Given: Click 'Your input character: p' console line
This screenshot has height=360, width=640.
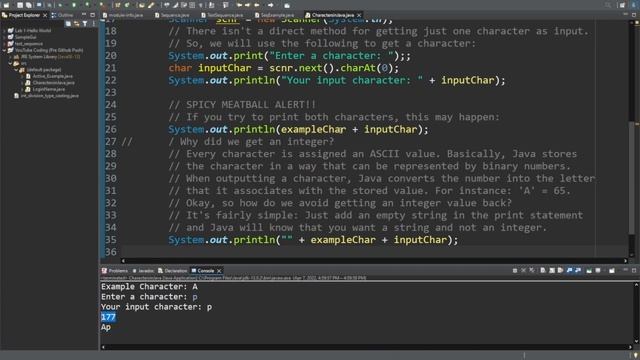Looking at the screenshot, I should point(156,307).
